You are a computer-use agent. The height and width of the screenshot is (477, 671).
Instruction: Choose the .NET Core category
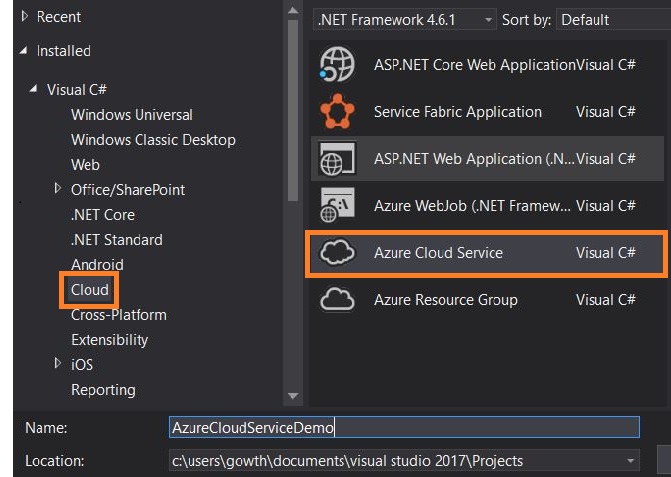tap(102, 215)
